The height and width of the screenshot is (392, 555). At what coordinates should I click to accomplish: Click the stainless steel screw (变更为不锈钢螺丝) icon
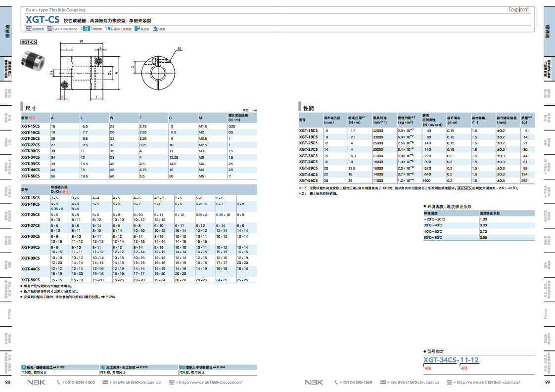(183, 368)
